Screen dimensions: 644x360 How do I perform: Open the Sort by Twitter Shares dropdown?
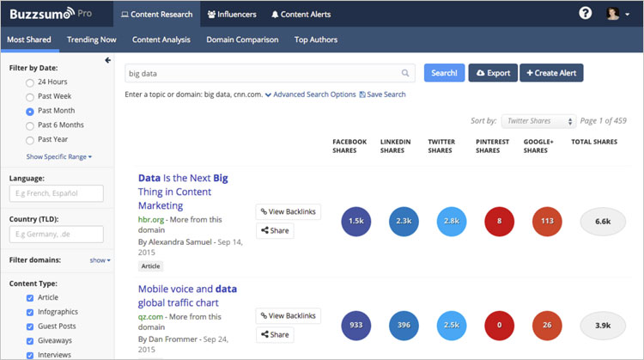point(538,121)
